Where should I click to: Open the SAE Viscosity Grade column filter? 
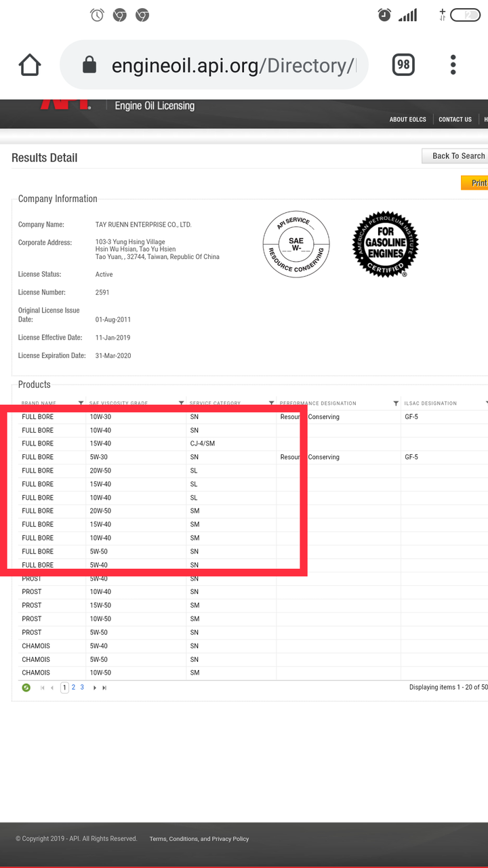tap(181, 403)
